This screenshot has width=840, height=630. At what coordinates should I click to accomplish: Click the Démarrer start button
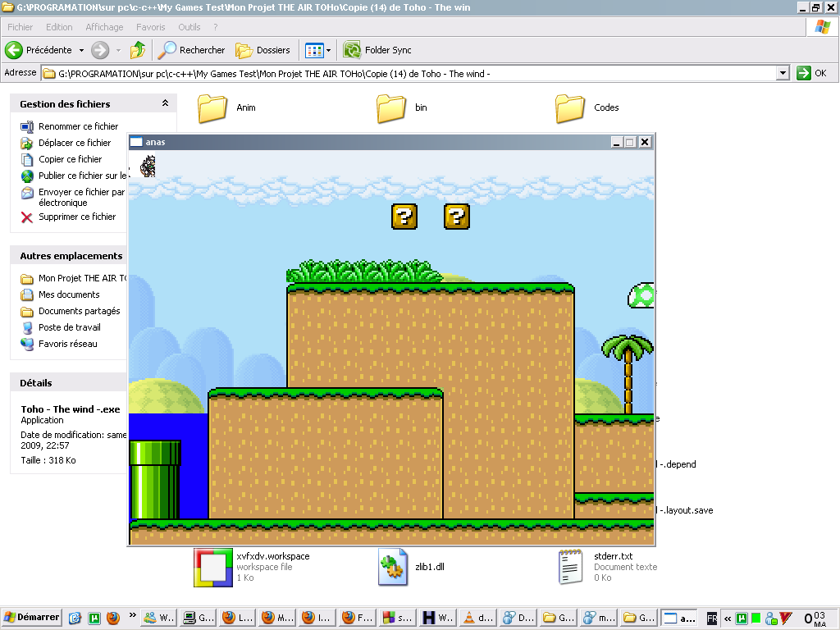click(32, 617)
